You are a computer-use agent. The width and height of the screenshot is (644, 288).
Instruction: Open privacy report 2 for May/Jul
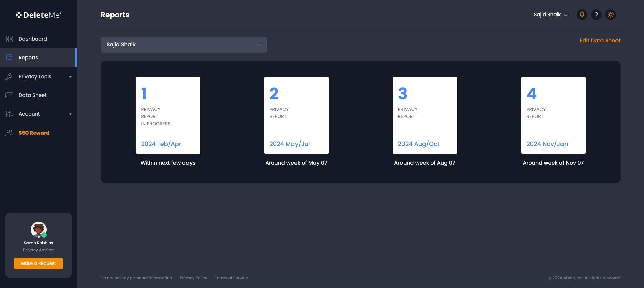[x=296, y=115]
